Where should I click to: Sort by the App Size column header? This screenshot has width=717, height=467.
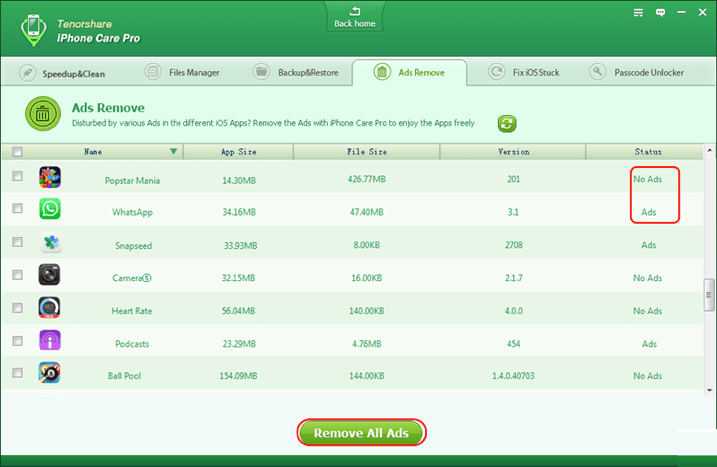click(239, 152)
